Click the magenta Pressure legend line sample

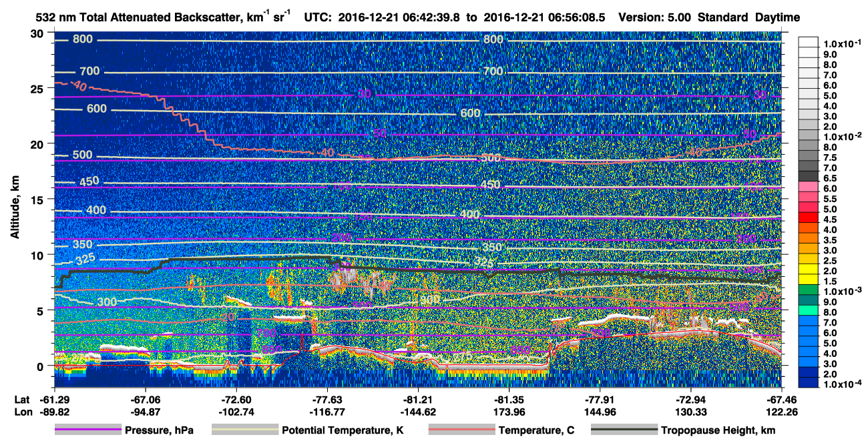tap(87, 430)
